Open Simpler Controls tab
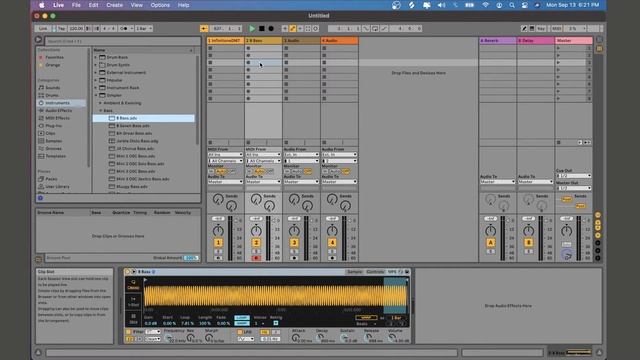The width and height of the screenshot is (640, 360). pyautogui.click(x=375, y=272)
